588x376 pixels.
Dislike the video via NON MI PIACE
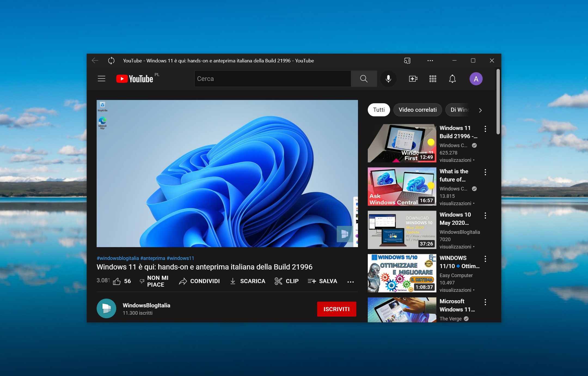(154, 281)
